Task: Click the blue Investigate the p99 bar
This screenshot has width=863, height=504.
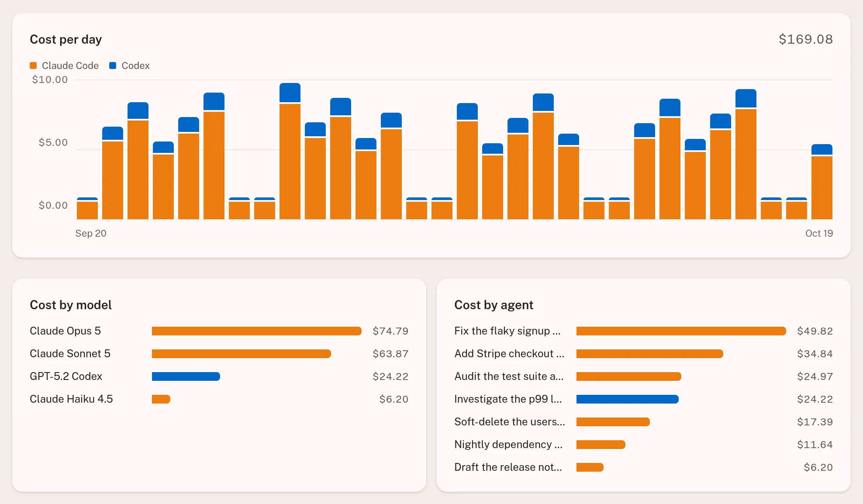Action: [628, 399]
